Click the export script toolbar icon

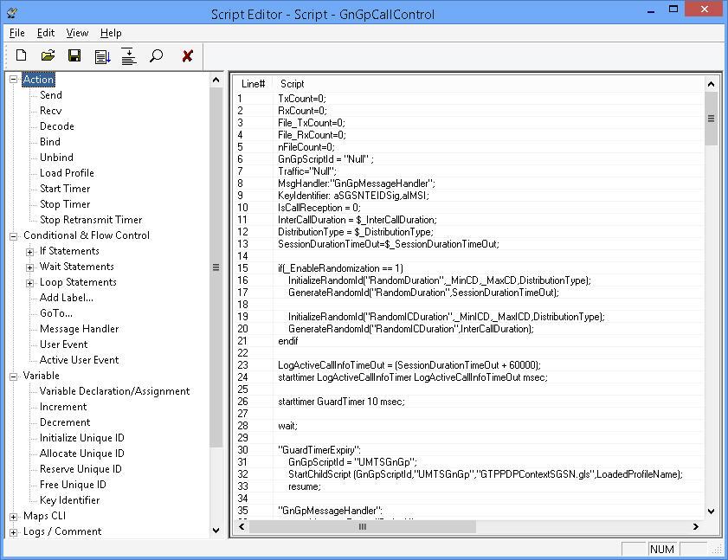(101, 55)
